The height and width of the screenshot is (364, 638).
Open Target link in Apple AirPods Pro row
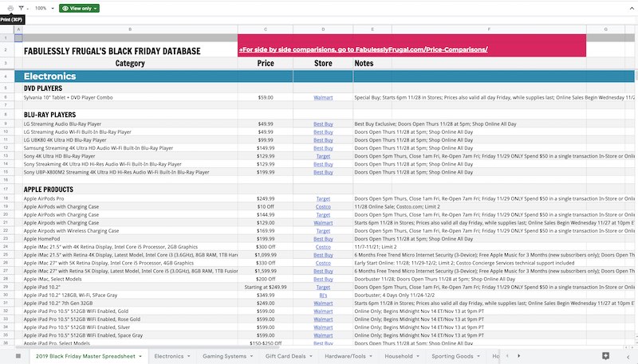(323, 198)
